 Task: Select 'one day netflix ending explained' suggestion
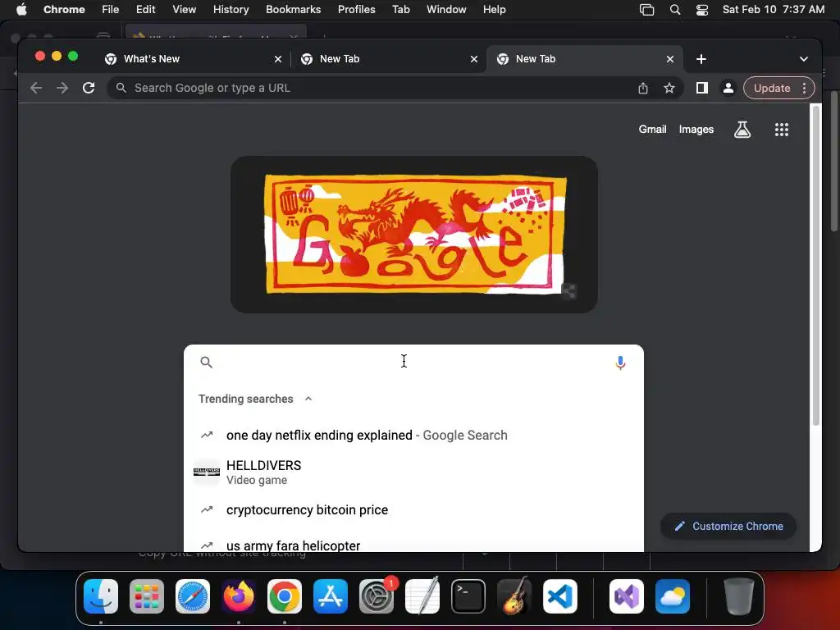click(413, 435)
